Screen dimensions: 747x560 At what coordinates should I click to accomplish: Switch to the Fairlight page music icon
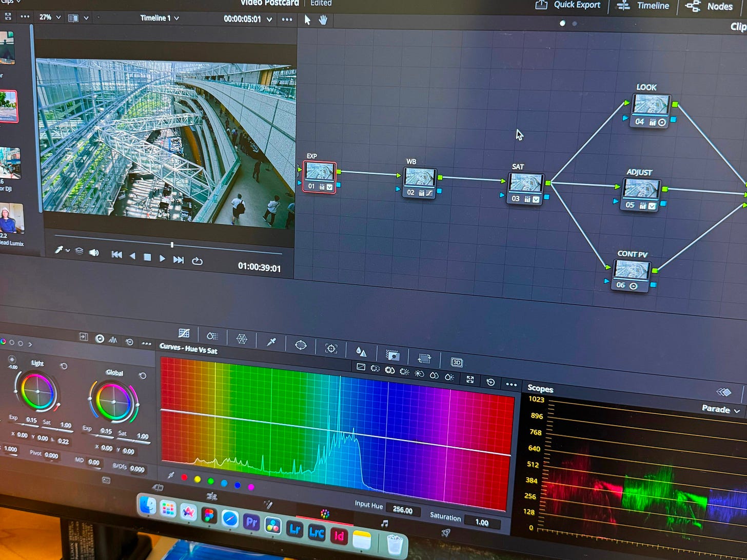385,523
